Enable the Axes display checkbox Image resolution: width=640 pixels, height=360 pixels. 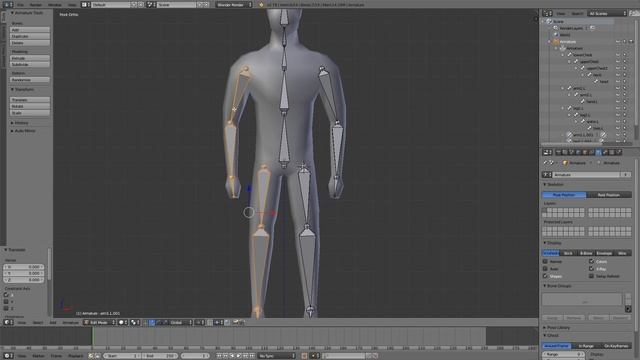[x=545, y=269]
